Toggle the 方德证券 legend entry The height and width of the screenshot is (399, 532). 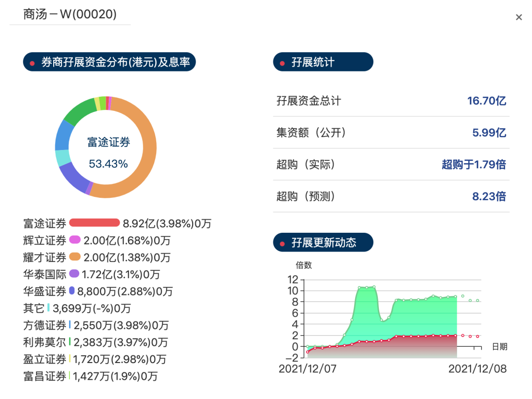pos(70,325)
